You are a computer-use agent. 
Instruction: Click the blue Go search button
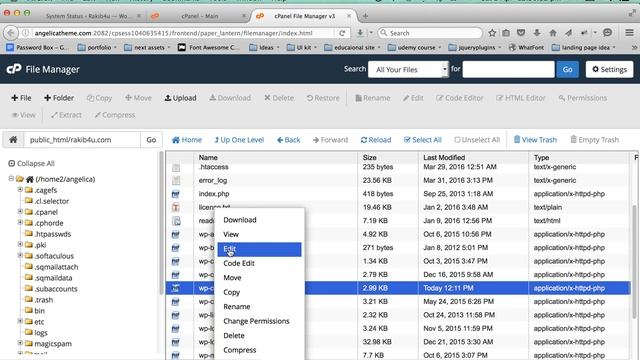[567, 69]
